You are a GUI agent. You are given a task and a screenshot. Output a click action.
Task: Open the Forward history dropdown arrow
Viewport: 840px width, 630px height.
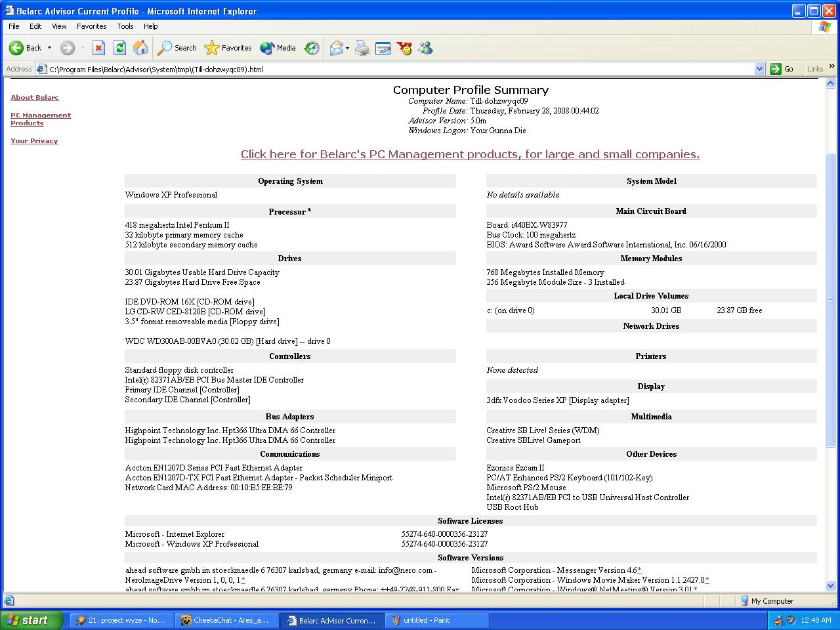(x=83, y=48)
